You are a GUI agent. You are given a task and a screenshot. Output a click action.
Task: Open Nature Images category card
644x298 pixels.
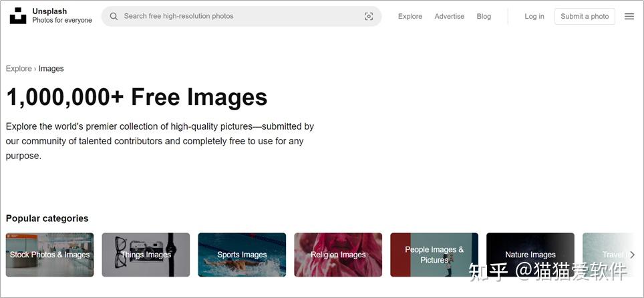[530, 255]
